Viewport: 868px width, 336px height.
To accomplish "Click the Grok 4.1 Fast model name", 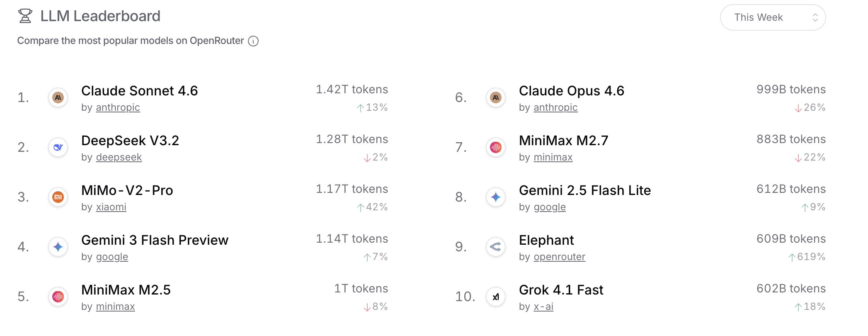I will 561,290.
